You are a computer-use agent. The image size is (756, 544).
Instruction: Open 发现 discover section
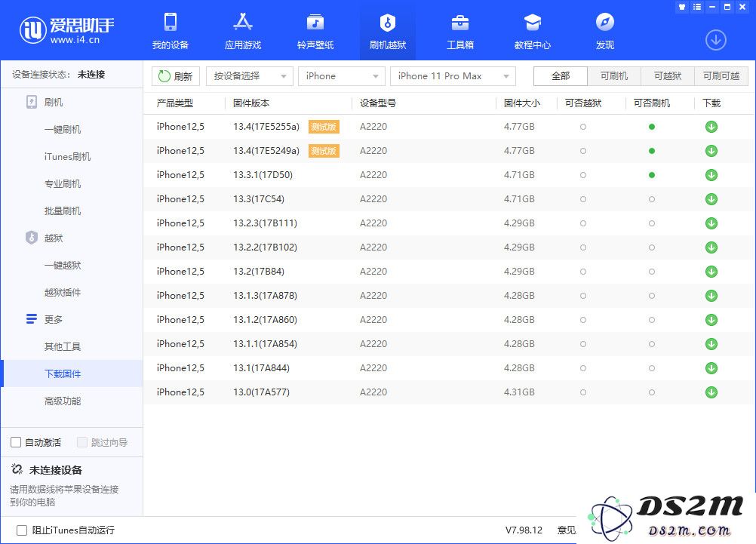click(x=604, y=32)
